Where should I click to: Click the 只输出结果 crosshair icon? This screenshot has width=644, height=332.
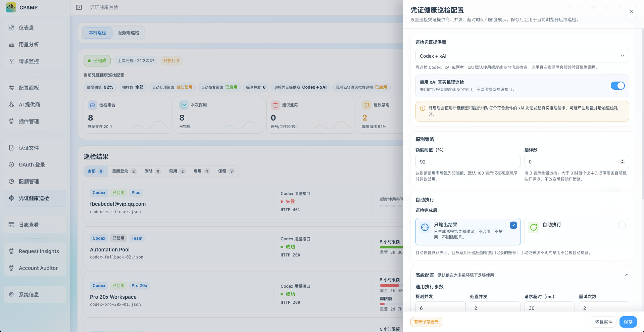coord(425,227)
